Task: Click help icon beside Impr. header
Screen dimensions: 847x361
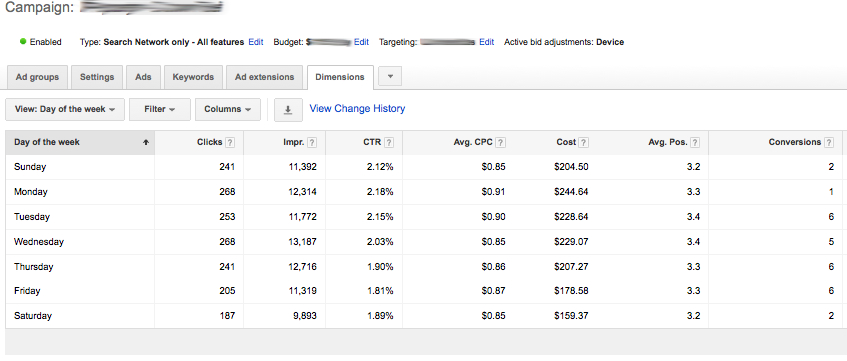Action: point(312,143)
